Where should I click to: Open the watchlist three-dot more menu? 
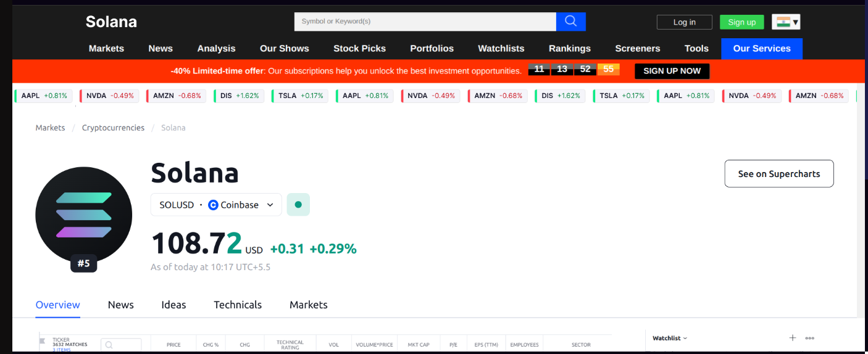pos(810,338)
